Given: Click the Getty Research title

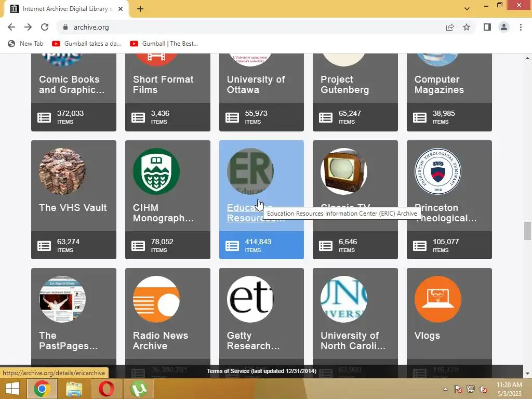Looking at the screenshot, I should click(254, 341).
